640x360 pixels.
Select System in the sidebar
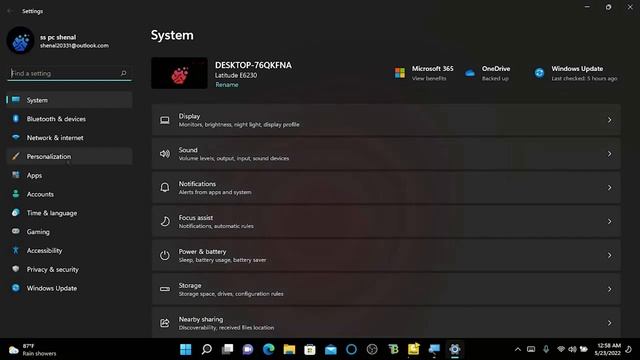(x=69, y=100)
